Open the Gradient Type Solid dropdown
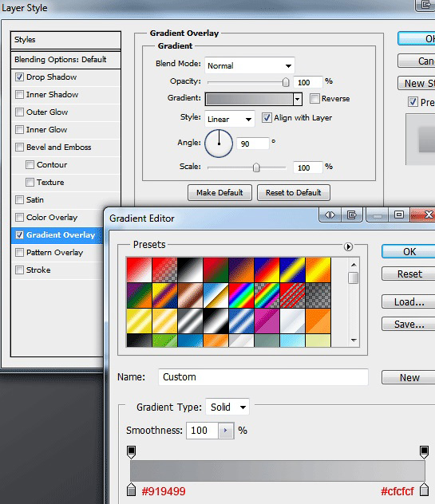 coord(227,408)
